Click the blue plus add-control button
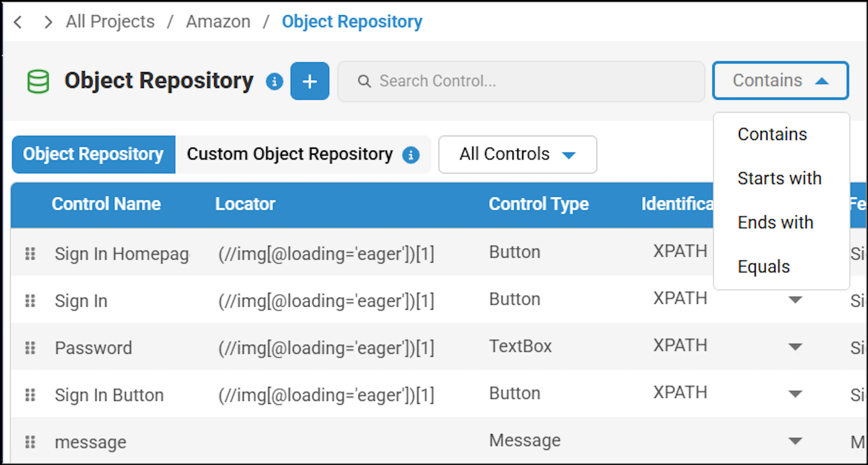Screen dimensions: 868x465 310,81
